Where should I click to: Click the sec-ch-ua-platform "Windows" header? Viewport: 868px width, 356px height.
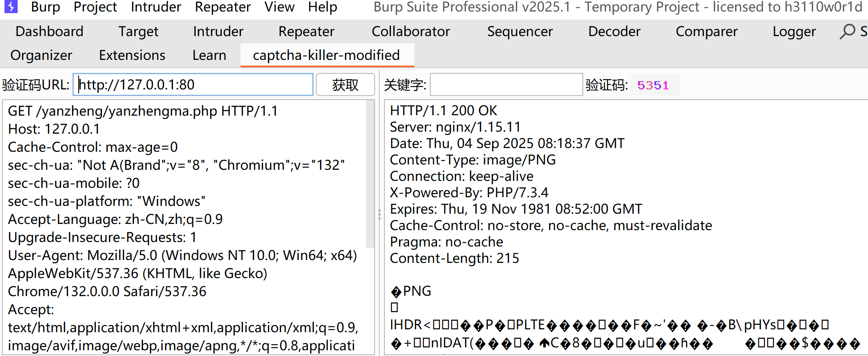pyautogui.click(x=107, y=201)
